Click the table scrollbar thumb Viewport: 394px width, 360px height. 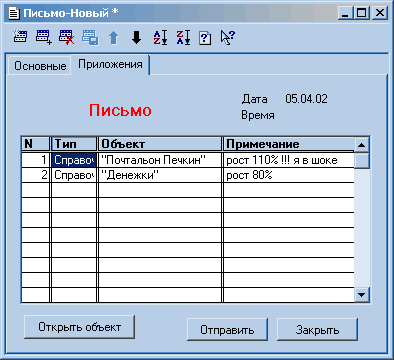point(362,160)
